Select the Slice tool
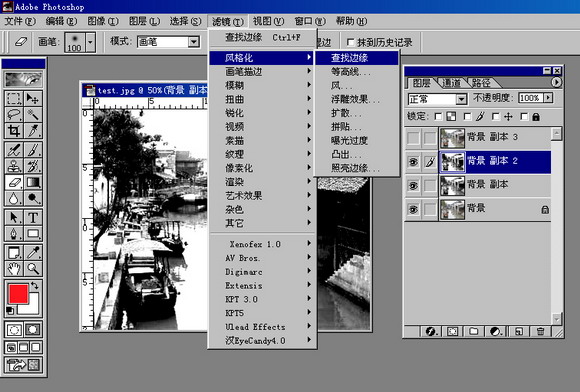The image size is (580, 392). (x=33, y=131)
